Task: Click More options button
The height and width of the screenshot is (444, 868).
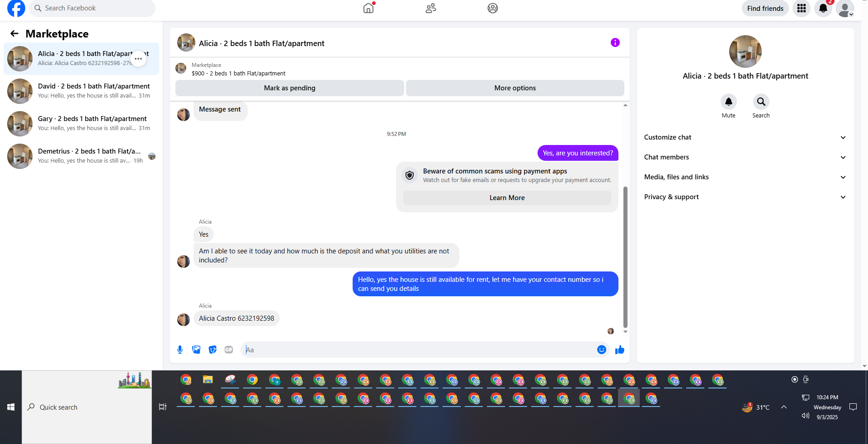Action: [515, 88]
